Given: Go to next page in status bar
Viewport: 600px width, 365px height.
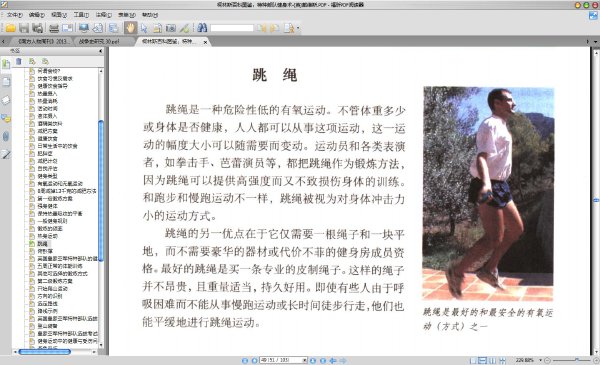Looking at the screenshot, I should point(313,360).
